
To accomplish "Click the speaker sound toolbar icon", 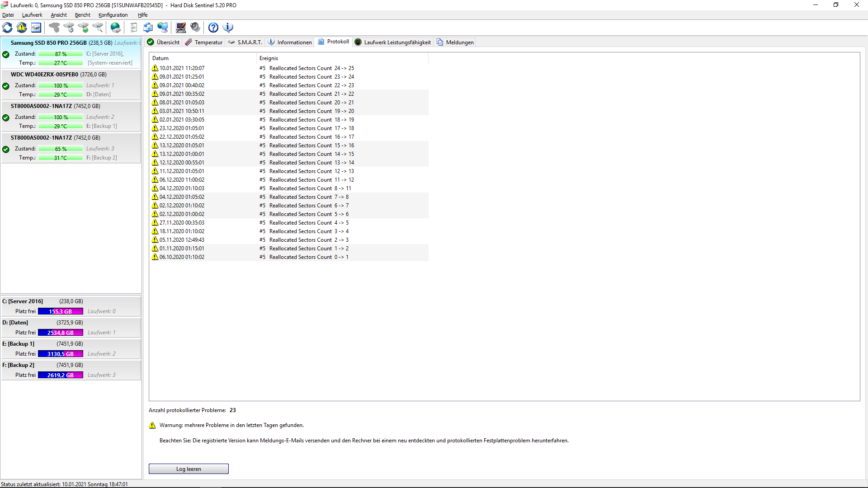I will (x=195, y=28).
